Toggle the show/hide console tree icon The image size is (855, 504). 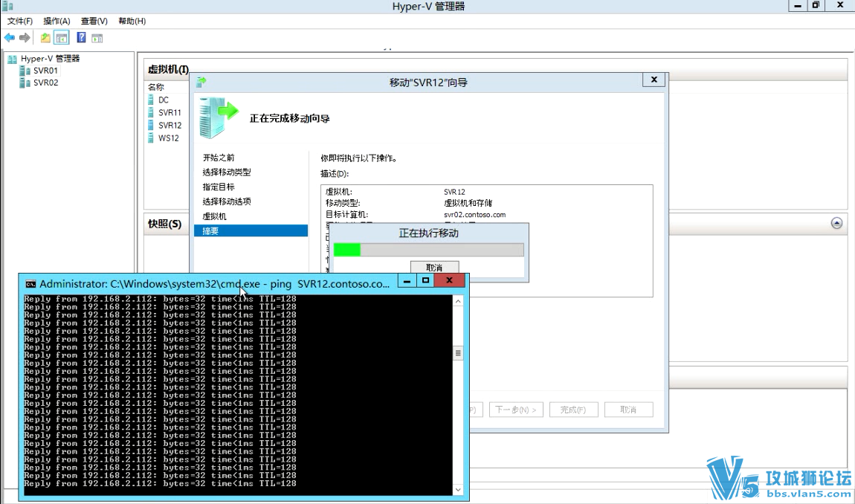point(62,38)
